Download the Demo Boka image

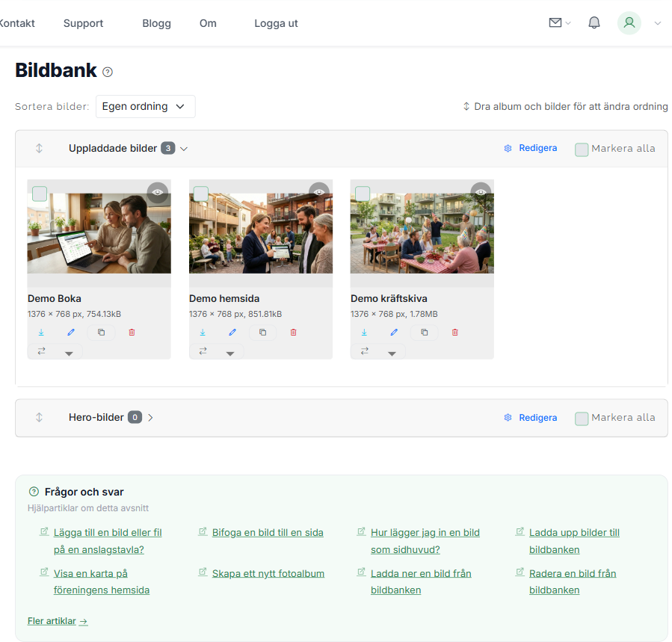click(41, 332)
